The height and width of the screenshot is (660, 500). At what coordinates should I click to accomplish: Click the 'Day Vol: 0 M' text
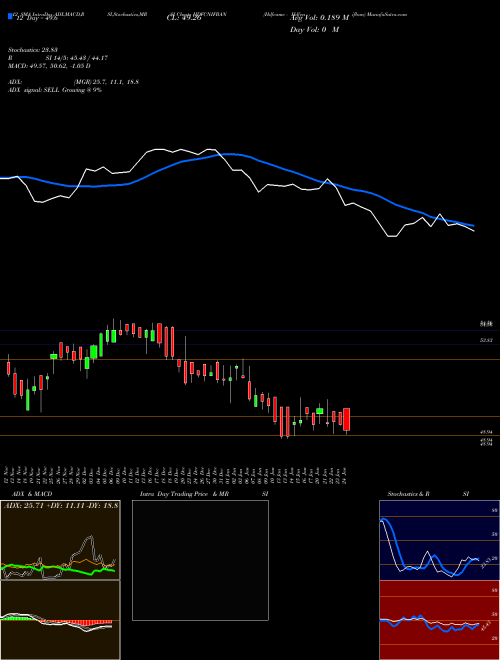tap(314, 30)
